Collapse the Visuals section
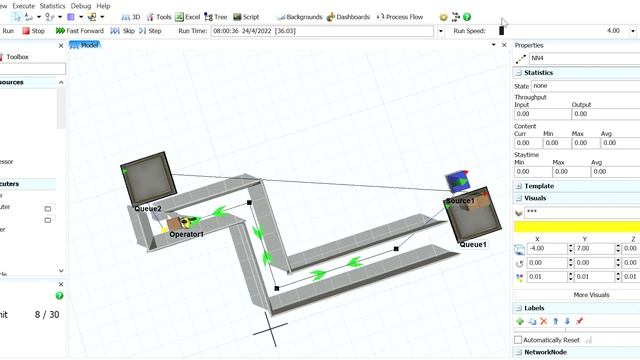Viewport: 640px width, 360px height. tap(518, 198)
